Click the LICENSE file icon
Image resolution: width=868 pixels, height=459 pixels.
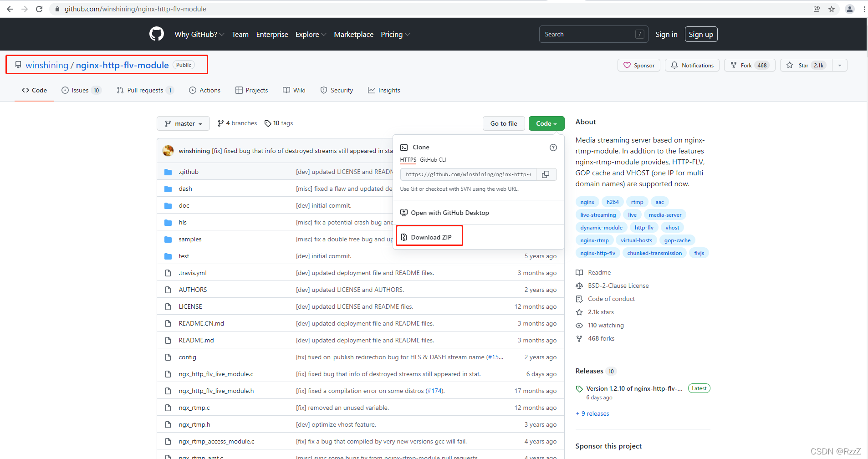pyautogui.click(x=168, y=307)
